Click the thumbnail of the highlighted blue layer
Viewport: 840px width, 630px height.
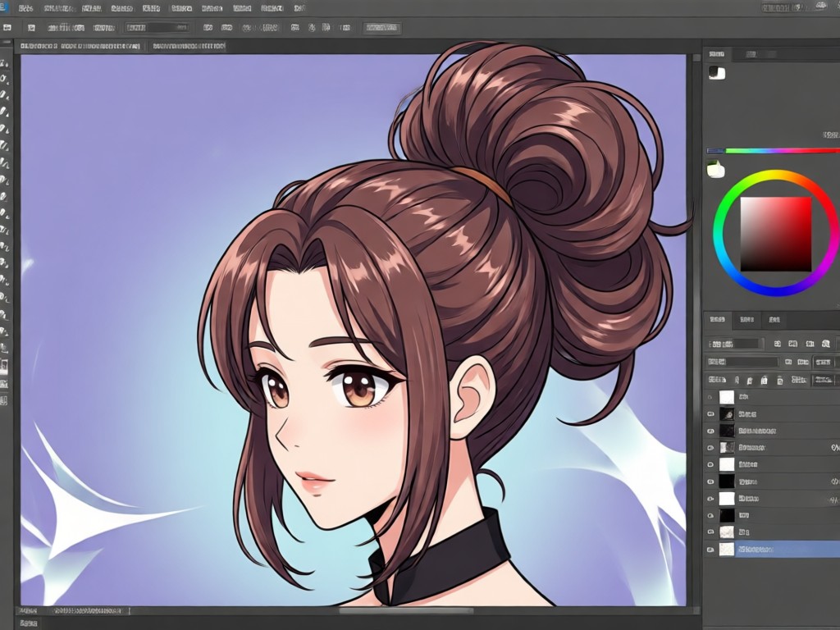(x=727, y=549)
